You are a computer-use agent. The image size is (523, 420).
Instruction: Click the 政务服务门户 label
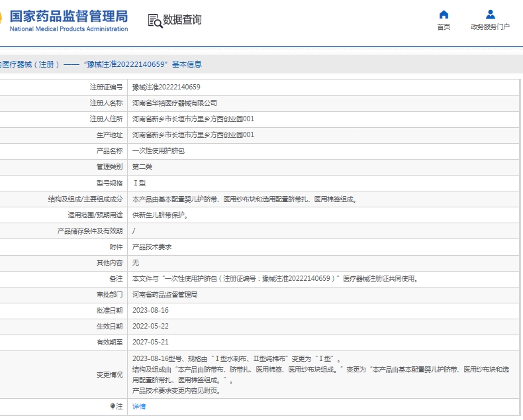click(x=490, y=26)
